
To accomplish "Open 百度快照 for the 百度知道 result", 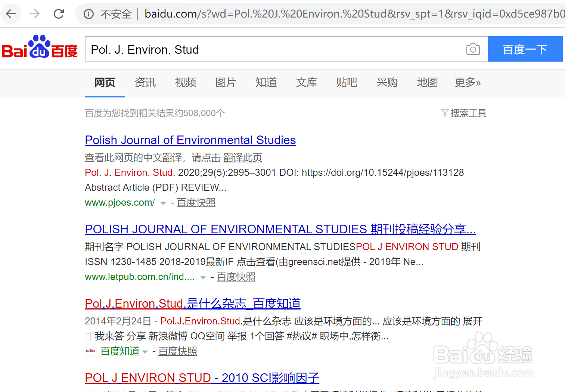I will point(178,351).
